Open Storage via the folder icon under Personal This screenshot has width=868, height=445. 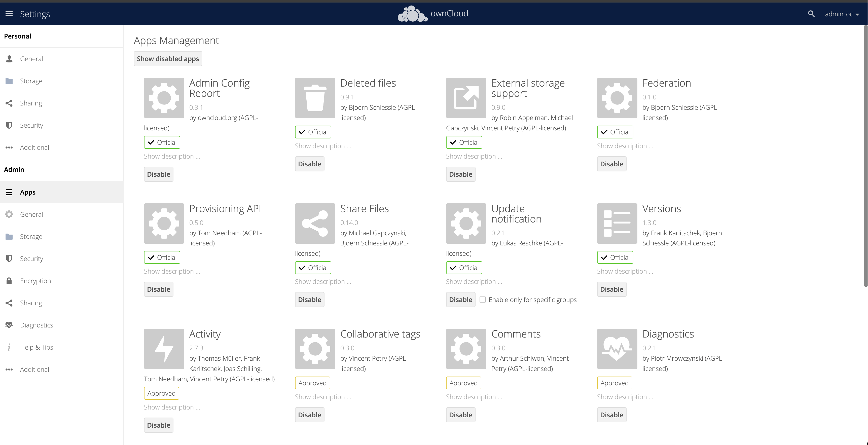coord(9,81)
